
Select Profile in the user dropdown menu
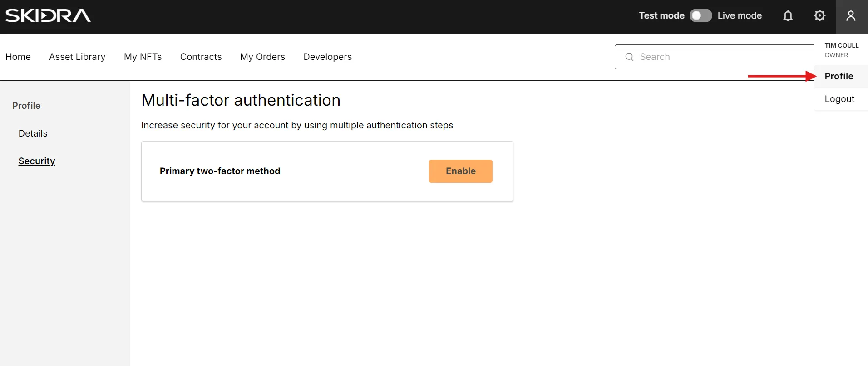coord(841,76)
